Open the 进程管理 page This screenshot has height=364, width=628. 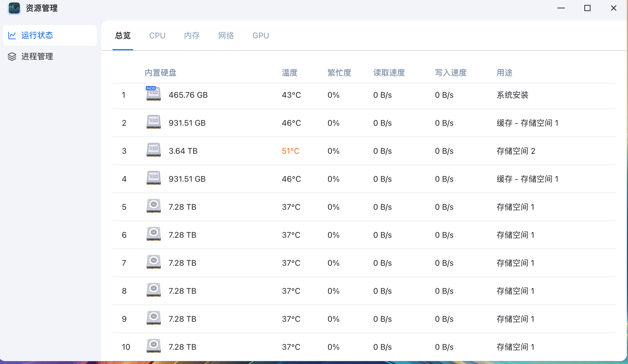pyautogui.click(x=37, y=57)
